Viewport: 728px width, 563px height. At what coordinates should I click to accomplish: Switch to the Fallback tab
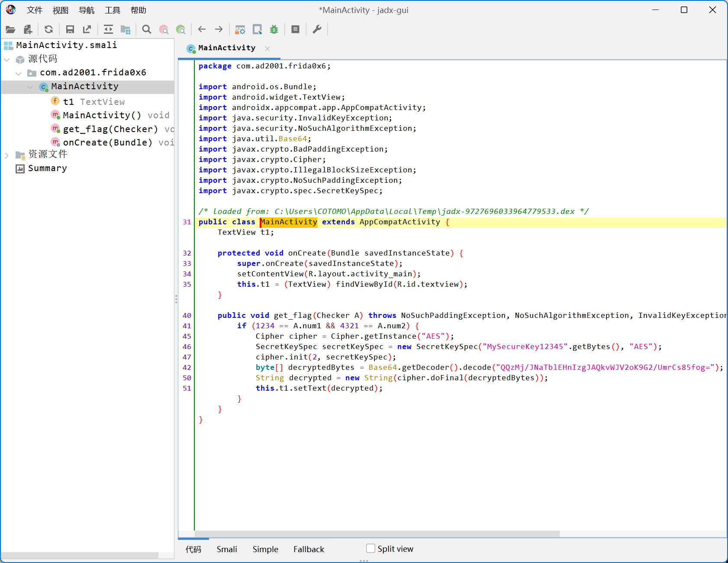tap(309, 549)
